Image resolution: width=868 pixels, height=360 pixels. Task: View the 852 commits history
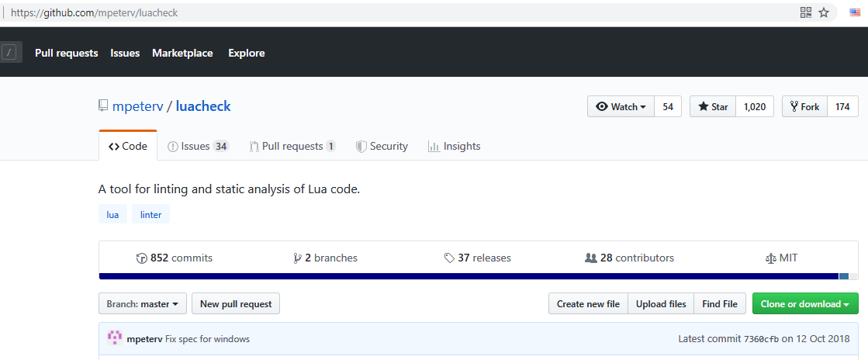point(175,258)
